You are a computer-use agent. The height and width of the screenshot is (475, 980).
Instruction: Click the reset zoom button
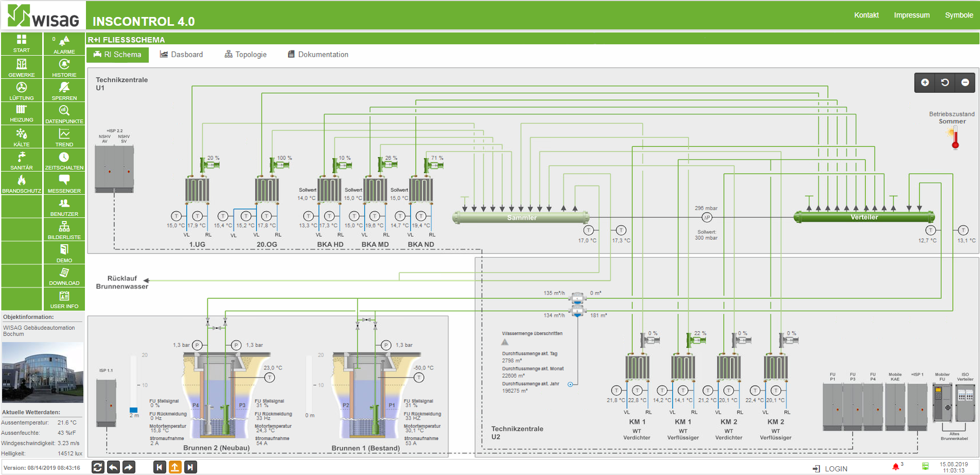[945, 82]
